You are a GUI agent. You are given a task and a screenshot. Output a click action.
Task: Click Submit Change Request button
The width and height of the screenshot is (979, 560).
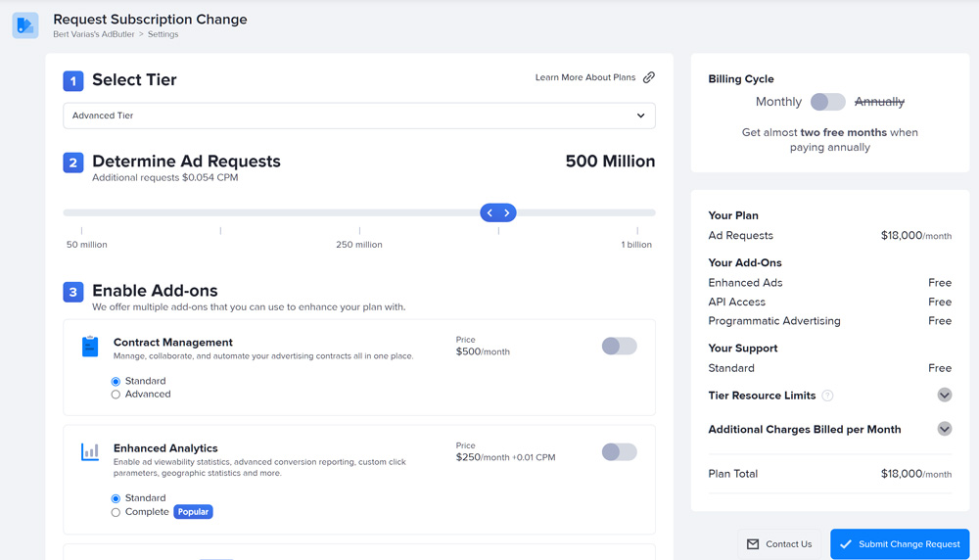point(900,544)
